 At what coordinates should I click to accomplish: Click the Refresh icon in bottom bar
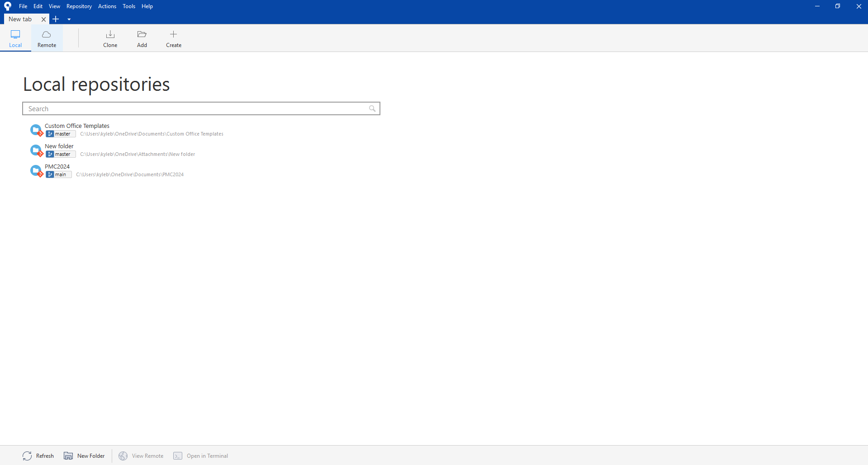(x=27, y=456)
